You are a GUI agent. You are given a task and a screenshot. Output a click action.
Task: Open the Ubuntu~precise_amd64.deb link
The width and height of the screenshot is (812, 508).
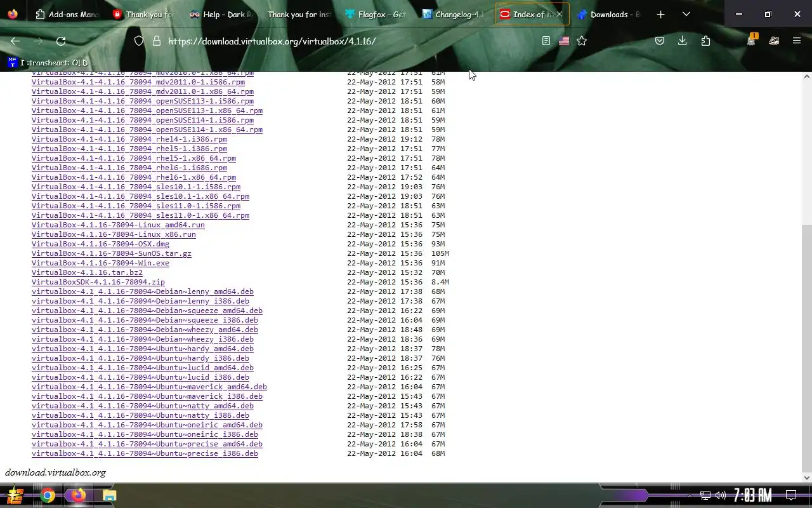pos(147,444)
